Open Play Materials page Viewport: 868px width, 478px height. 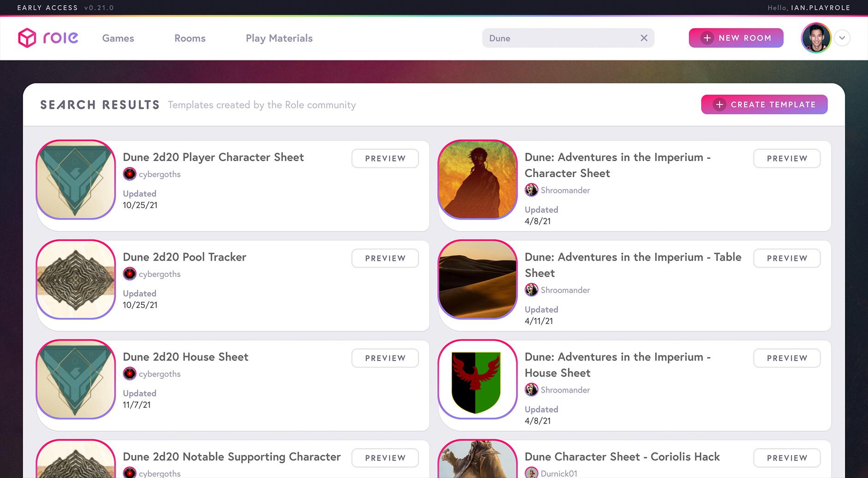coord(279,38)
